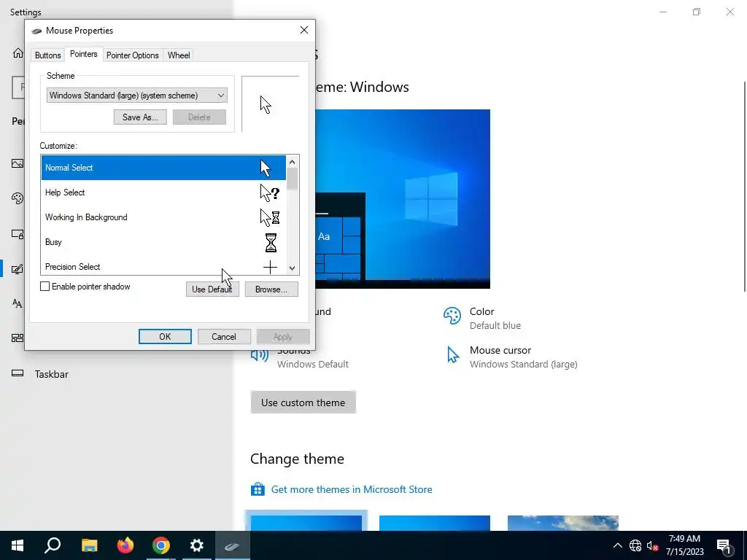Click Mouse Properties taskbar icon
Viewport: 747px width, 560px height.
(x=233, y=545)
